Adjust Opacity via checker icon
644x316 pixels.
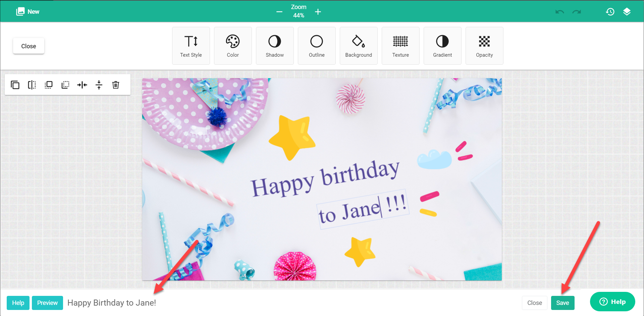coord(484,46)
